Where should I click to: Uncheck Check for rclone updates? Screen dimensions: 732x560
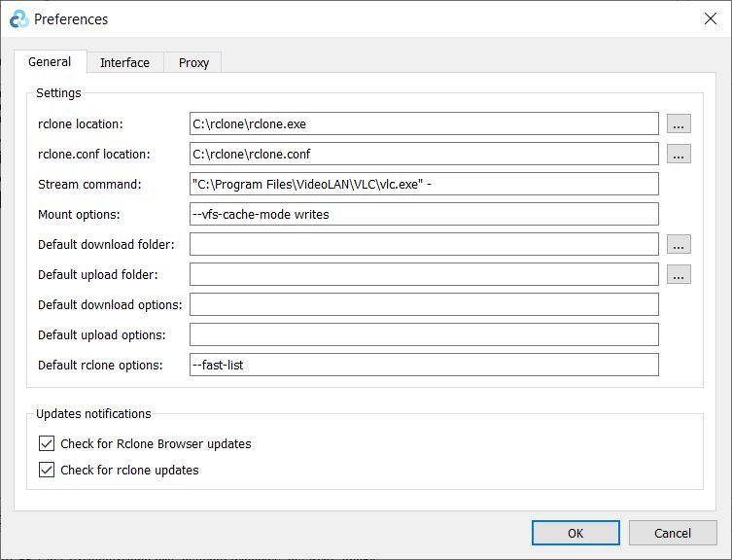click(47, 470)
